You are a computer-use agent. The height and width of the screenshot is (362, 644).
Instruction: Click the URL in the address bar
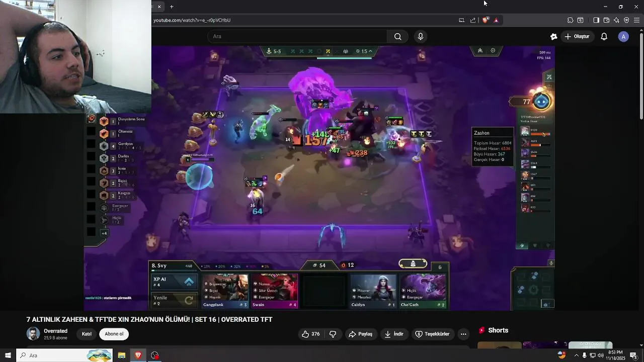tap(192, 20)
